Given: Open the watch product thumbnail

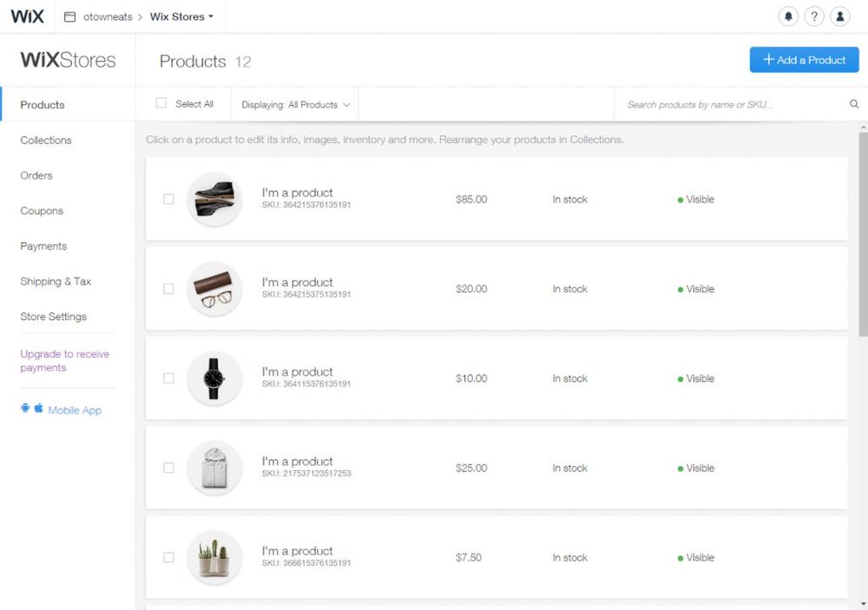Looking at the screenshot, I should (x=214, y=378).
